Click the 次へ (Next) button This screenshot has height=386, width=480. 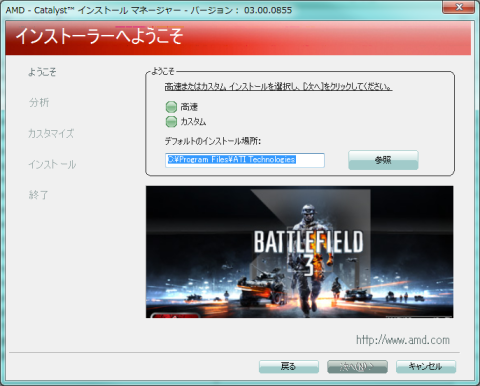tap(357, 367)
